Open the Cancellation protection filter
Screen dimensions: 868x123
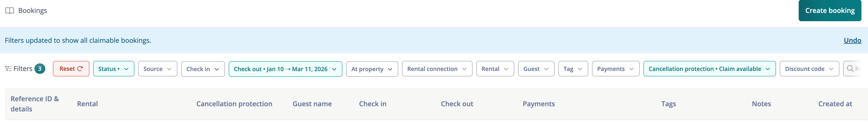(x=709, y=69)
